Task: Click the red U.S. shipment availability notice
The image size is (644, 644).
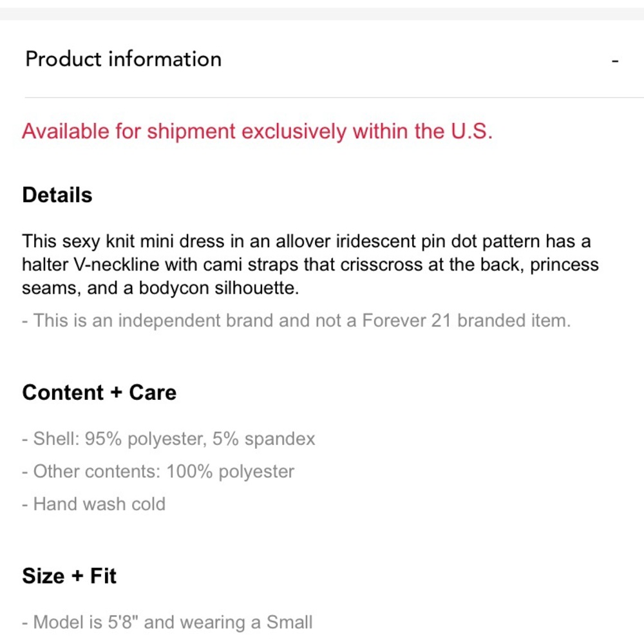Action: click(x=257, y=131)
